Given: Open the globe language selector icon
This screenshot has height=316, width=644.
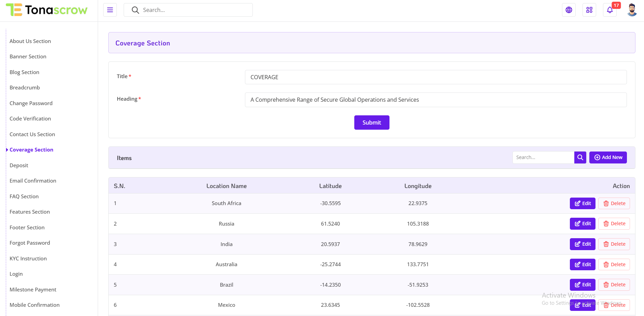Looking at the screenshot, I should 569,10.
